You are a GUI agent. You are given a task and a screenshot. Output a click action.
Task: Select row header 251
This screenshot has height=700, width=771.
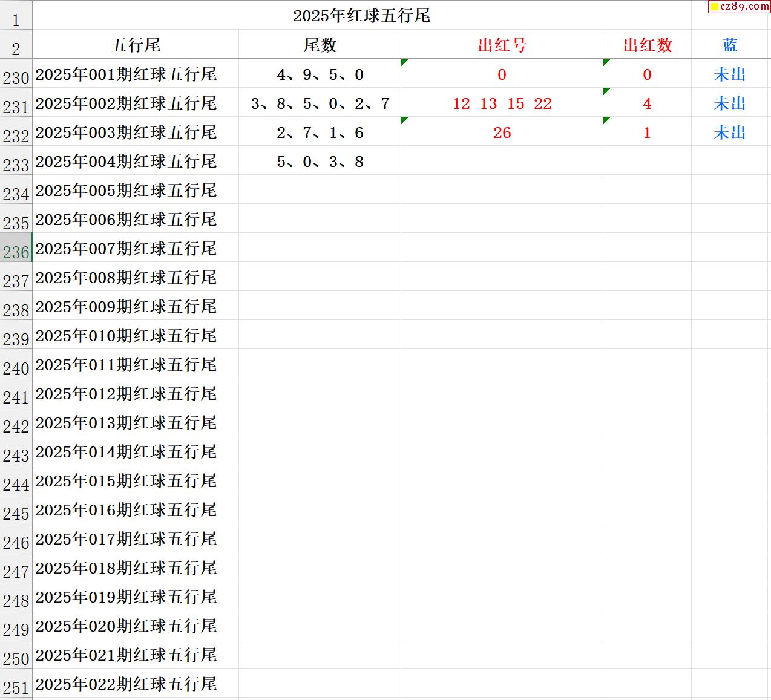pos(16,687)
